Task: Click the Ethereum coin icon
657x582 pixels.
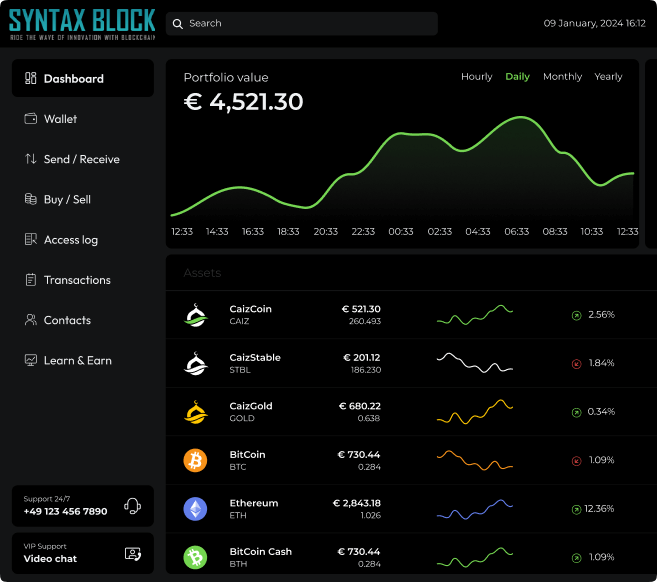Action: coord(195,509)
